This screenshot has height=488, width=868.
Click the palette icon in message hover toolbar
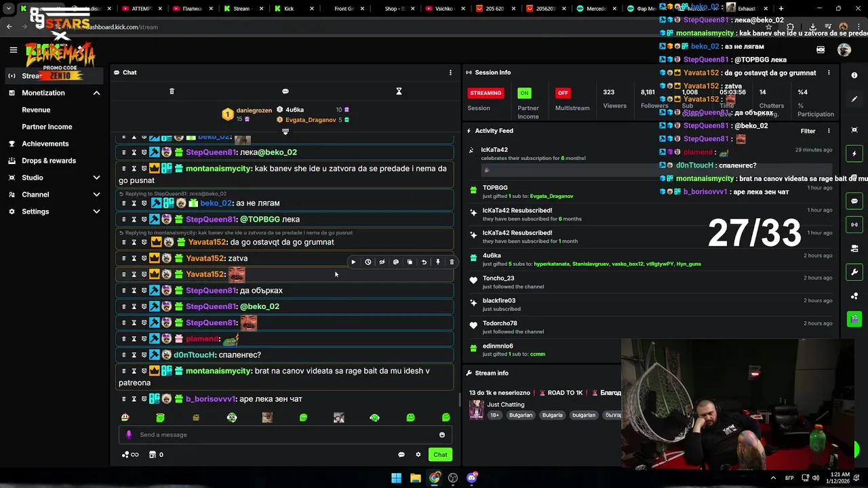pos(396,262)
